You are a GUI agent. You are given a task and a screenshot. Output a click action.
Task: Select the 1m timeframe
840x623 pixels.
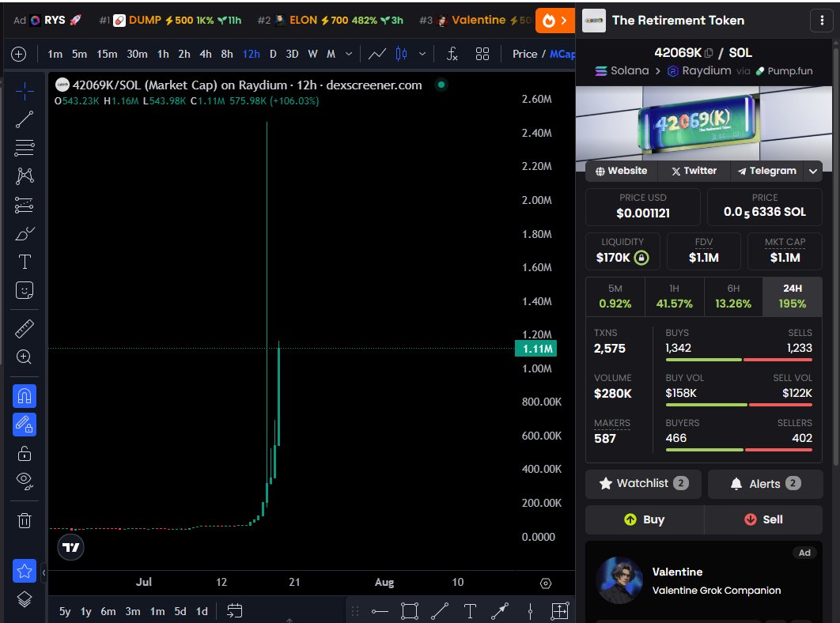[55, 54]
